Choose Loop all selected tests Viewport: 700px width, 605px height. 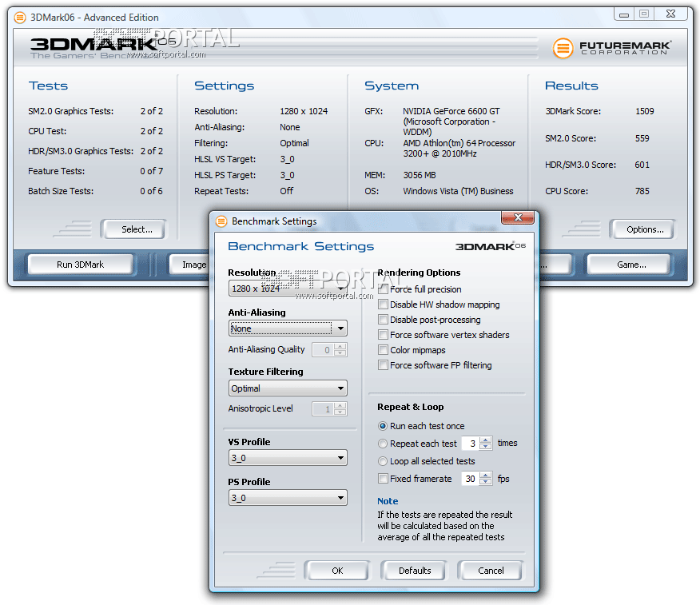tap(383, 461)
